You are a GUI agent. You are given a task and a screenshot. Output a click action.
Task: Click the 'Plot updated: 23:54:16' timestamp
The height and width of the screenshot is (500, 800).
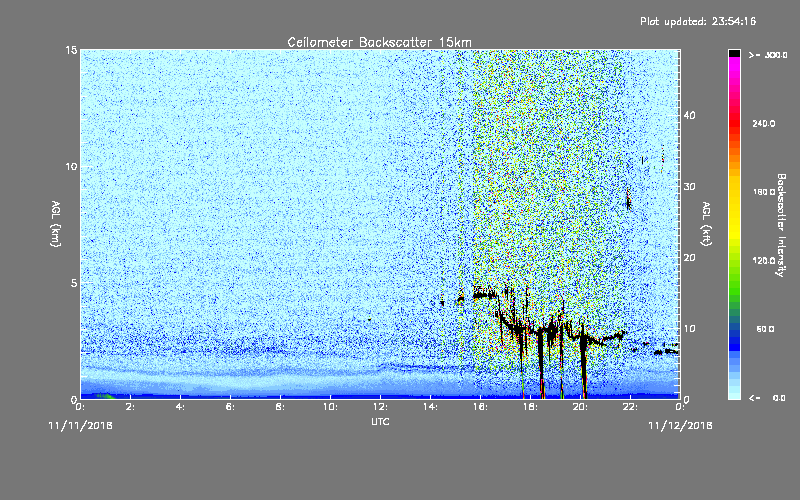698,21
